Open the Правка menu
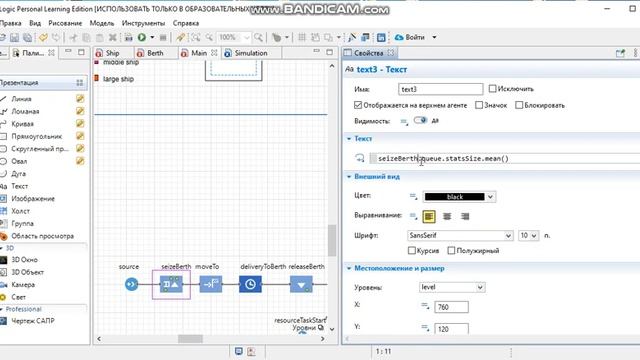 pyautogui.click(x=10, y=23)
